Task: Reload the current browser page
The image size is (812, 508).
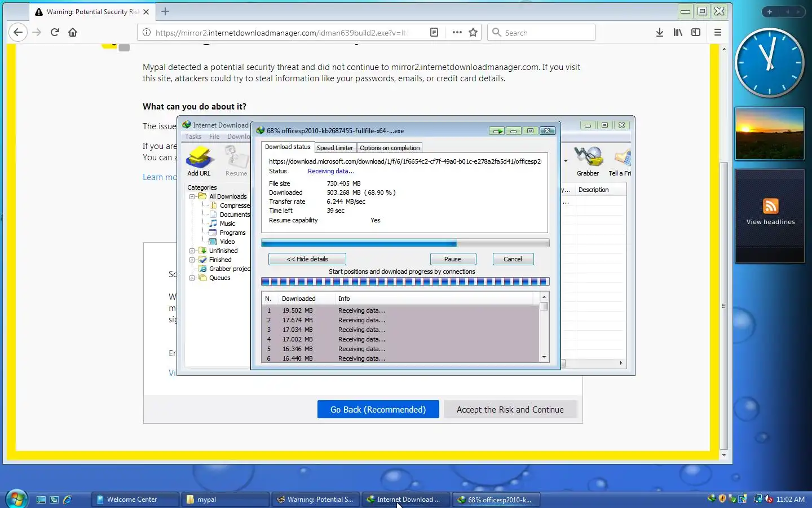Action: click(55, 32)
